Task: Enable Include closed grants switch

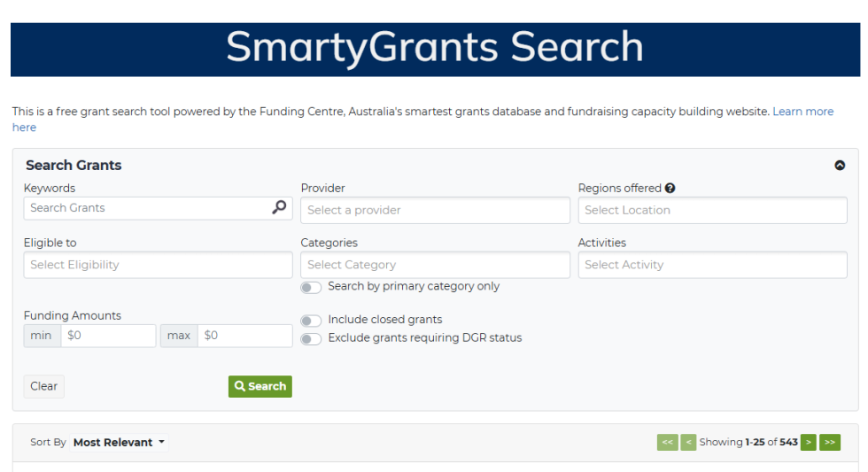Action: coord(311,321)
